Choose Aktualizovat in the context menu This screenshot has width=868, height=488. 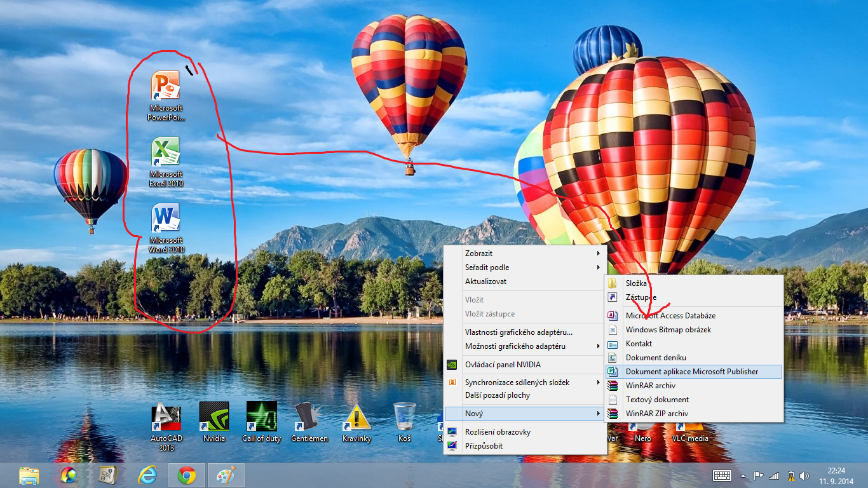[486, 281]
